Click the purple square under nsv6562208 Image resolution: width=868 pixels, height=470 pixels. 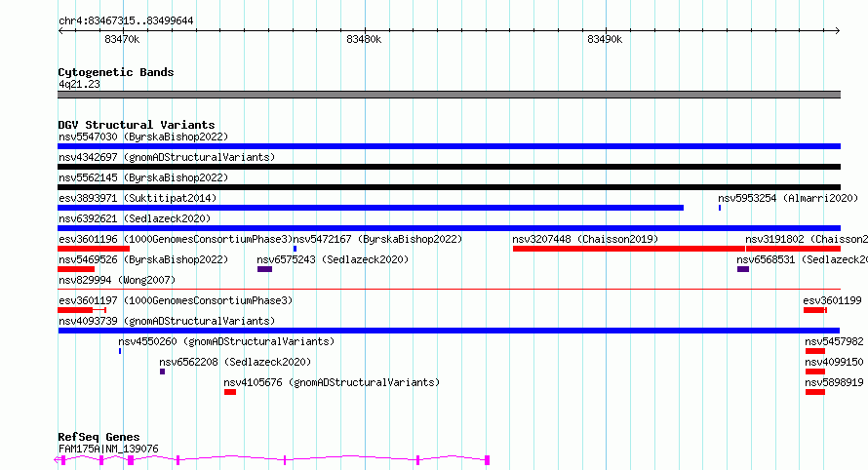tap(162, 372)
